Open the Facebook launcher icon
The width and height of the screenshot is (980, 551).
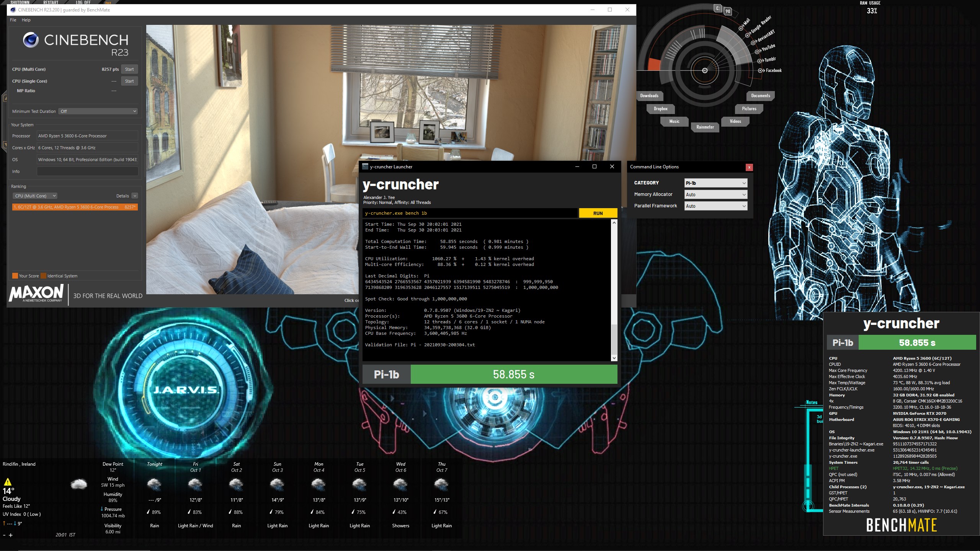point(761,70)
